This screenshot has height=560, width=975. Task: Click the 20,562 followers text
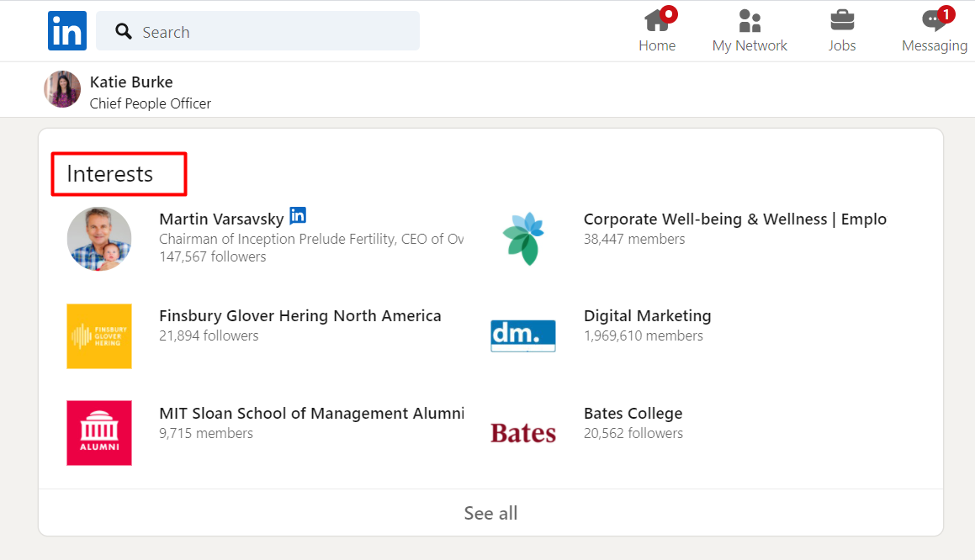click(633, 433)
